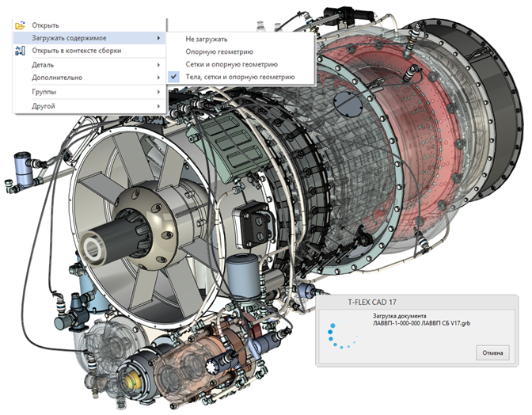Select Открыть в контексте сборки
This screenshot has width=532, height=415.
coord(89,51)
